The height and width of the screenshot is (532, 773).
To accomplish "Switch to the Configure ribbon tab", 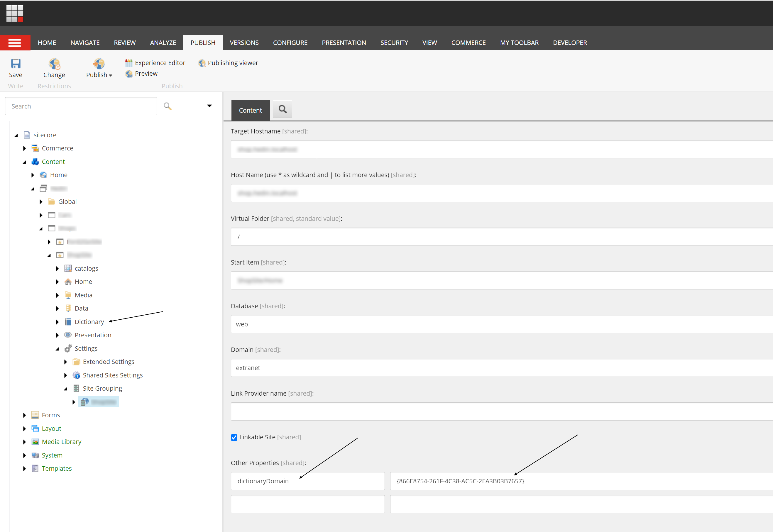I will pos(290,43).
